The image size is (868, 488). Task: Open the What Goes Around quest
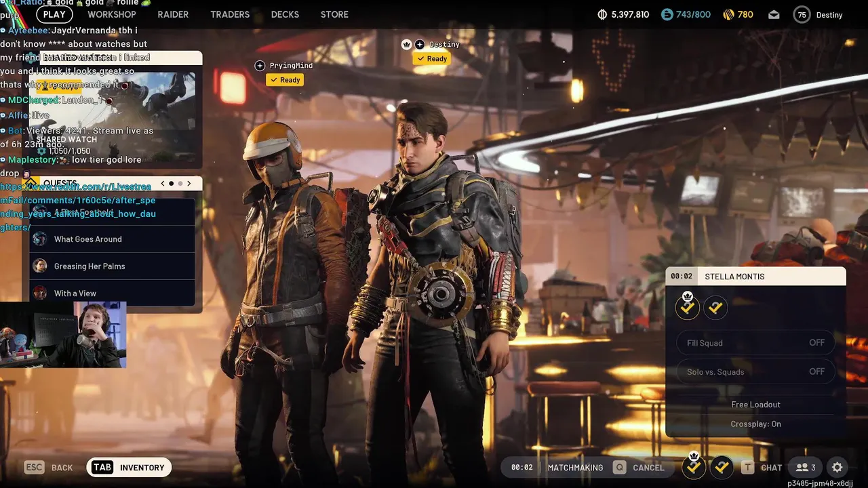[x=113, y=239]
